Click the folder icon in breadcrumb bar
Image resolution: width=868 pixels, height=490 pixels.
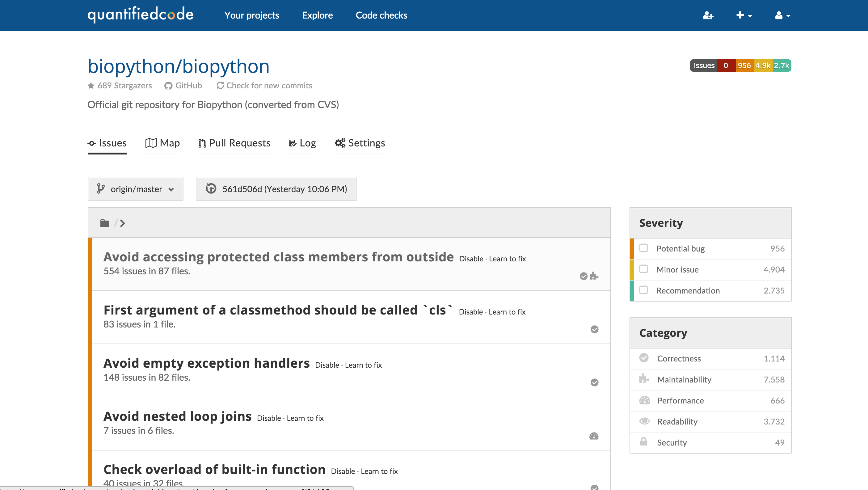point(104,223)
